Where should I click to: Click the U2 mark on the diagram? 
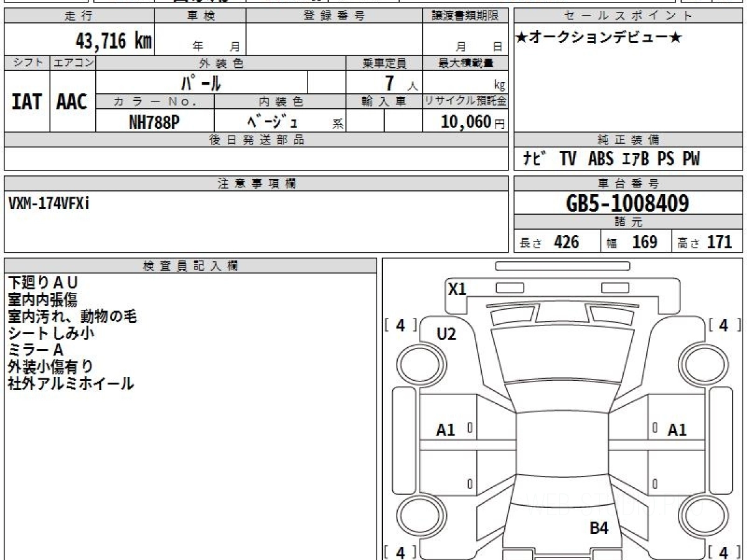446,335
